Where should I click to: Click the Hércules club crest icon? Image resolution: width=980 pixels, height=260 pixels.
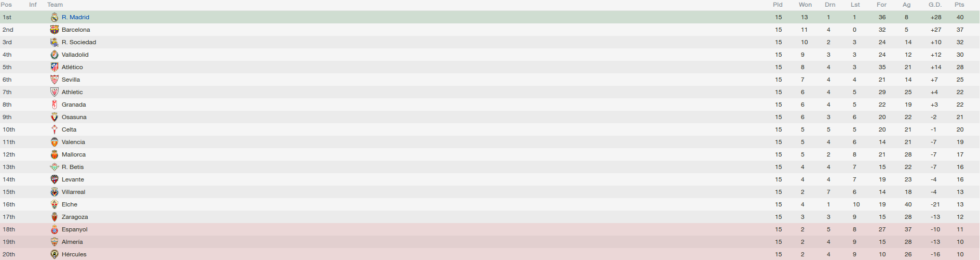point(55,254)
